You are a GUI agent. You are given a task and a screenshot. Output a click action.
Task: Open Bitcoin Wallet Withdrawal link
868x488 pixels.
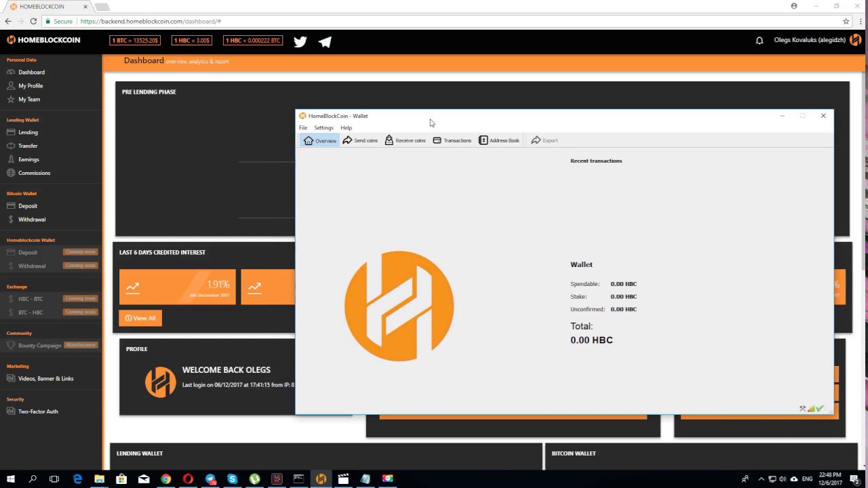coord(32,220)
